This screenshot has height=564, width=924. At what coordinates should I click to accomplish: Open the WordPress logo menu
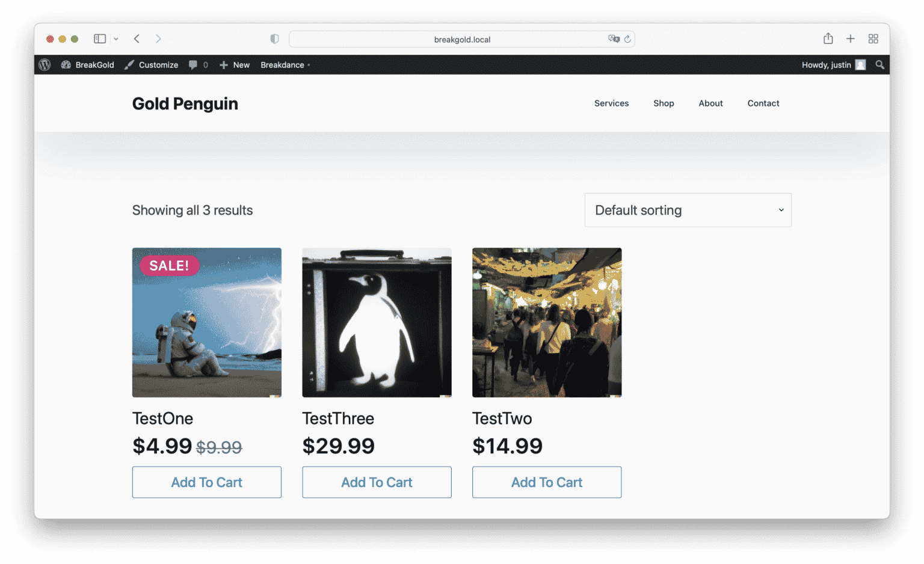click(x=45, y=65)
